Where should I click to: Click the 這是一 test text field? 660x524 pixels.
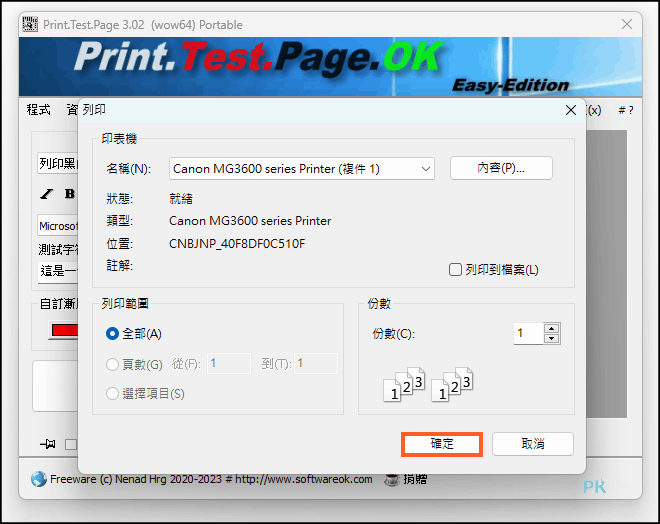[58, 272]
